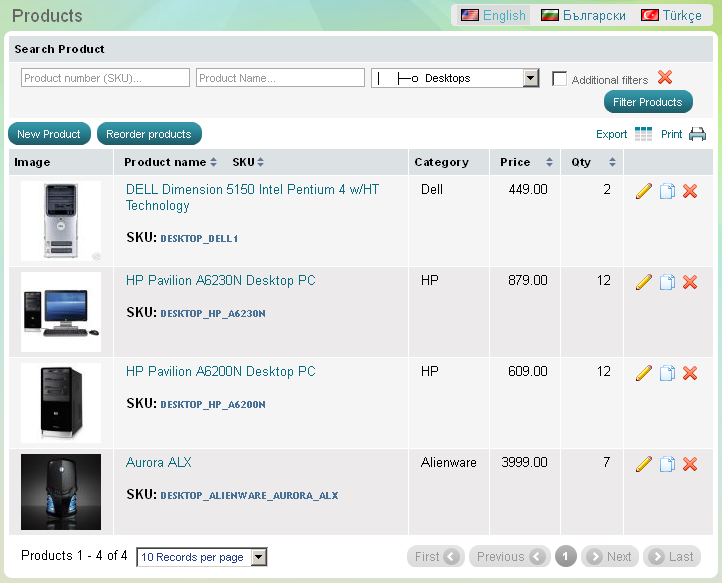The width and height of the screenshot is (722, 583).
Task: Duplicate the DELL Dimension 5150 product
Action: 667,191
